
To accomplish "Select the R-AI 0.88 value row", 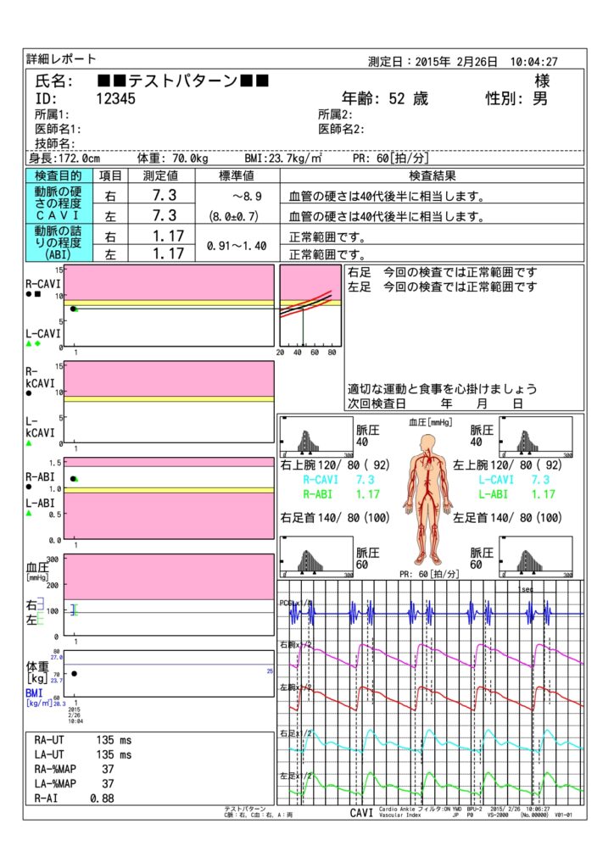I will [76, 798].
